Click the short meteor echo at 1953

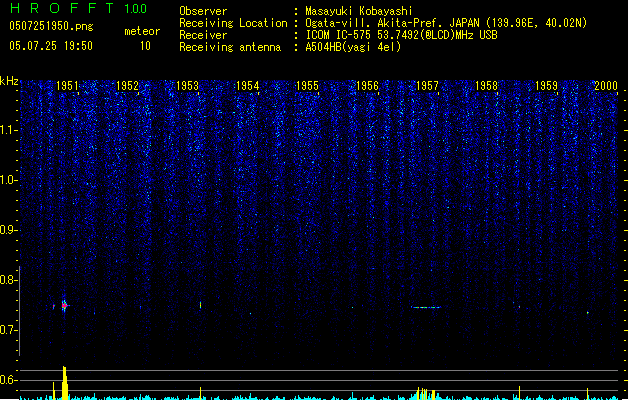click(x=201, y=305)
